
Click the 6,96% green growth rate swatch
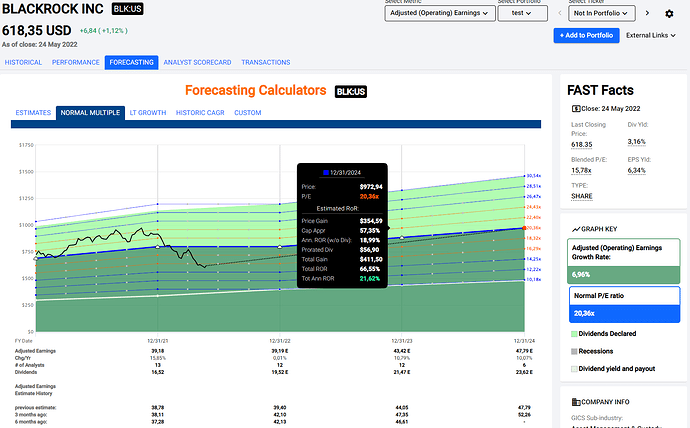coord(624,274)
